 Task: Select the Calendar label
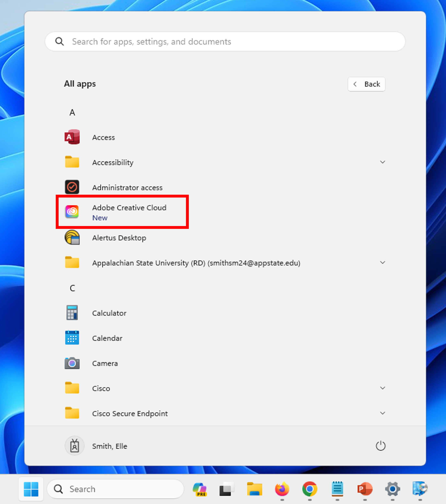[x=107, y=338]
